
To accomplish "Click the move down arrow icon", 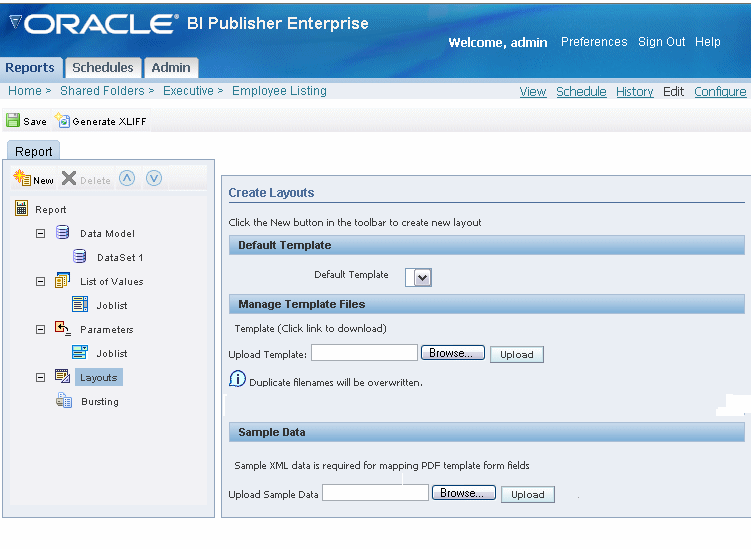I will (154, 178).
